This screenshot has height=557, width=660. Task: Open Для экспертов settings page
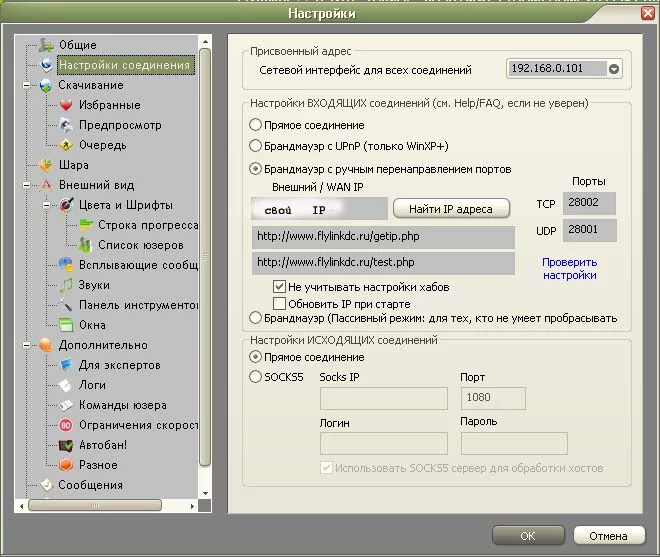tap(120, 365)
